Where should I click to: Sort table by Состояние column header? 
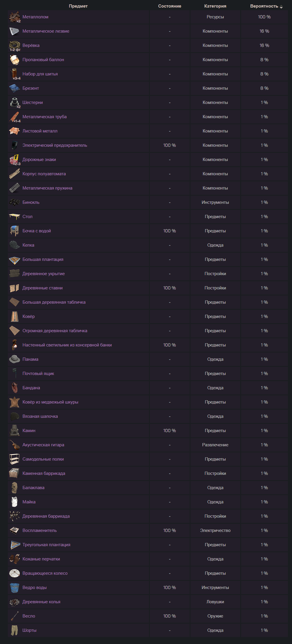tap(170, 6)
